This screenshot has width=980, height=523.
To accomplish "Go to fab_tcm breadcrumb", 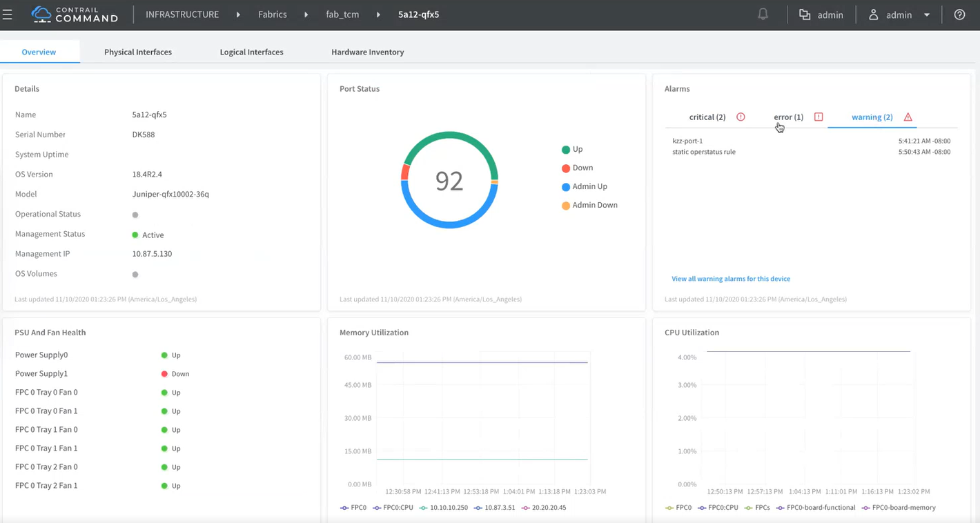I will pos(342,14).
